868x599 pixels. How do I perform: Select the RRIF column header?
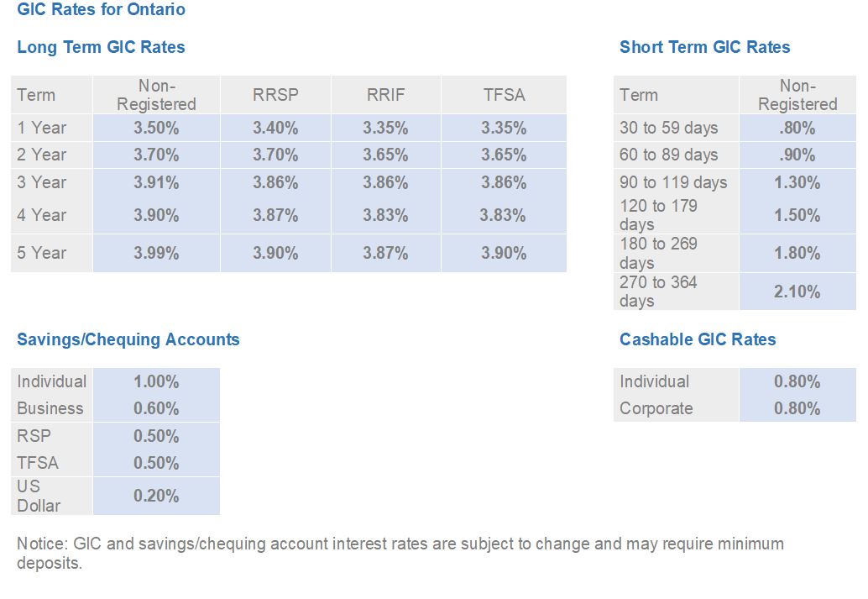385,95
